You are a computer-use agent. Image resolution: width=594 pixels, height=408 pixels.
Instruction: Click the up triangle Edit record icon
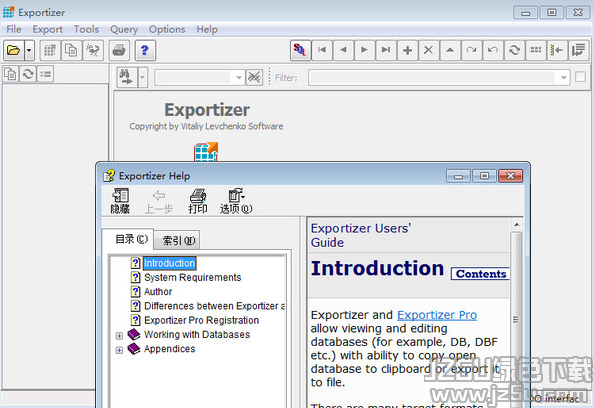click(x=450, y=50)
